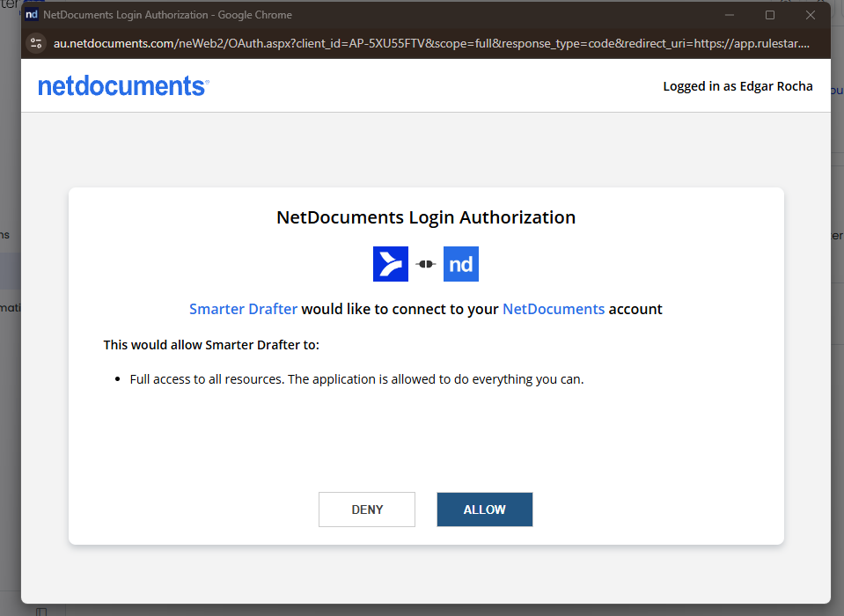Image resolution: width=844 pixels, height=616 pixels.
Task: Maximize the Chrome authorization window
Action: [x=770, y=15]
